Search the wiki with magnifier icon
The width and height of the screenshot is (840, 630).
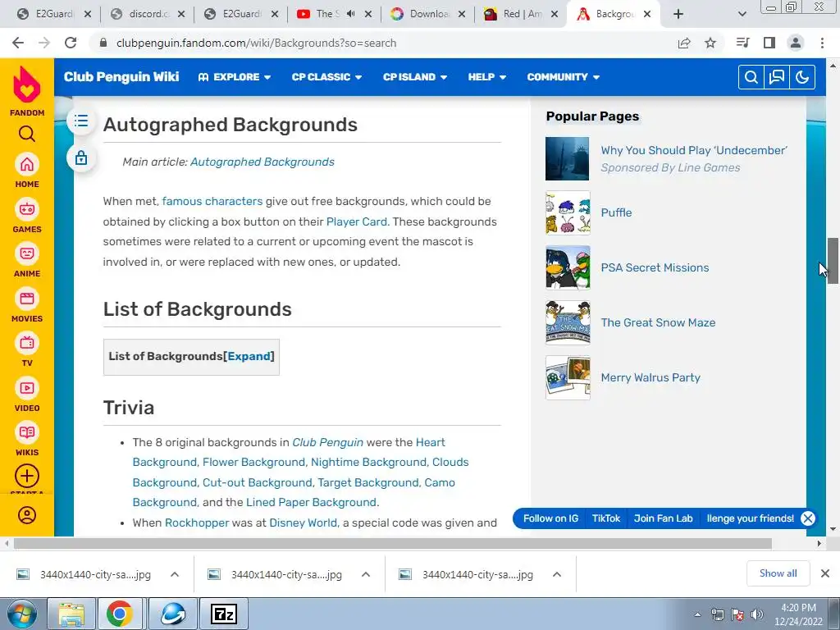point(751,78)
